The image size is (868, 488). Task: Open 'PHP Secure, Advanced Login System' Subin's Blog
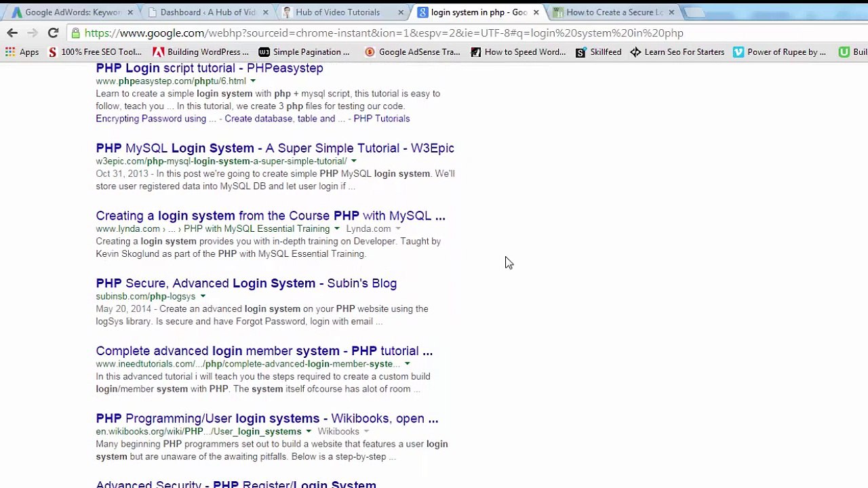246,283
